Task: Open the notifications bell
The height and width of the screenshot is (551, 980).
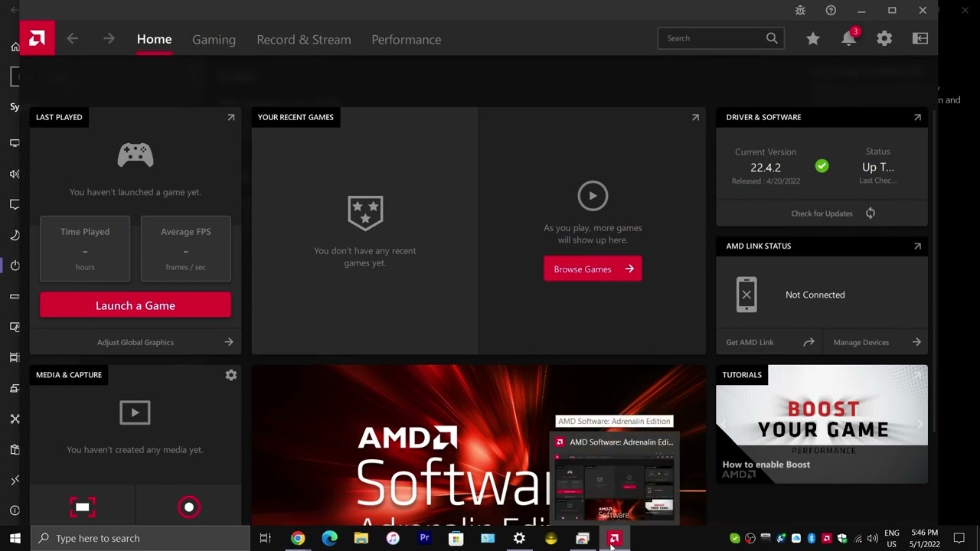Action: tap(849, 38)
